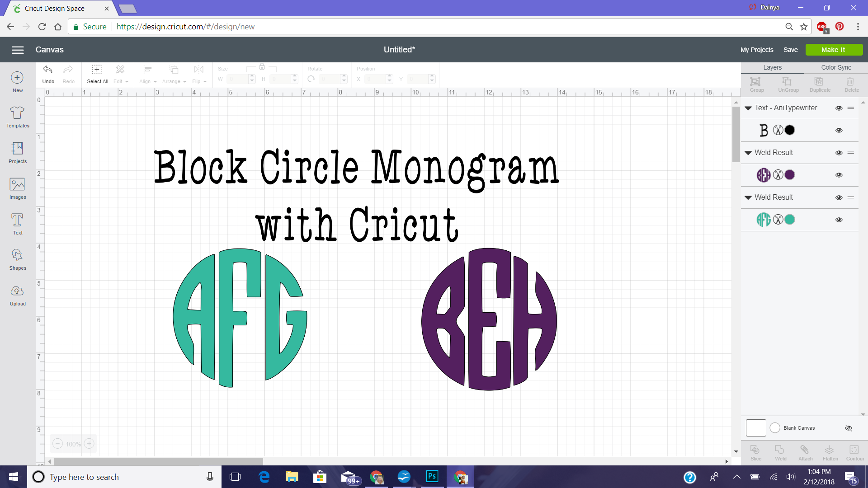Click Select All in toolbar
This screenshot has width=868, height=488.
click(97, 75)
